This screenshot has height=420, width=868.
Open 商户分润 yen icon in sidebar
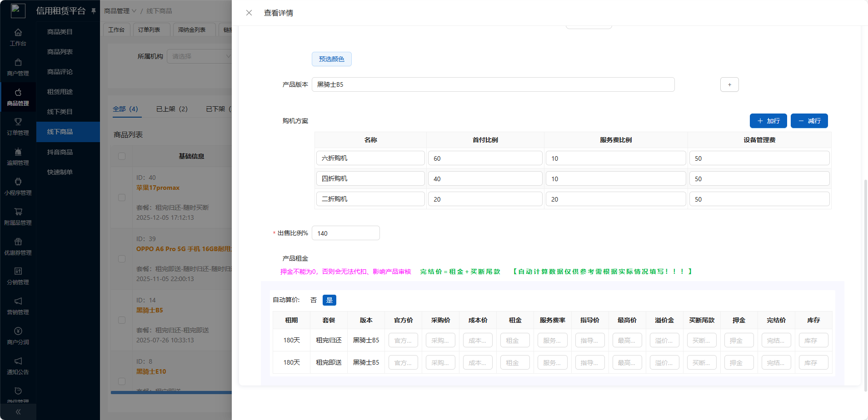coord(18,331)
